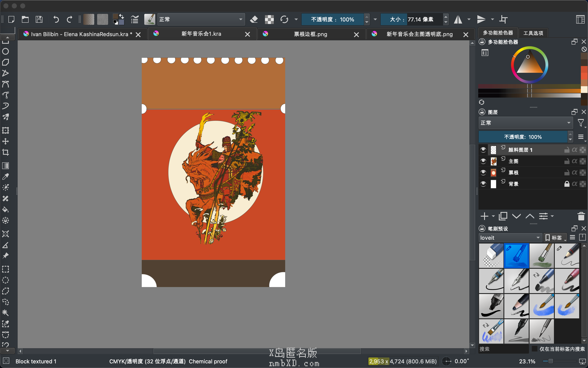This screenshot has height=368, width=588.
Task: Open toolbar blending mode combo box
Action: point(201,19)
